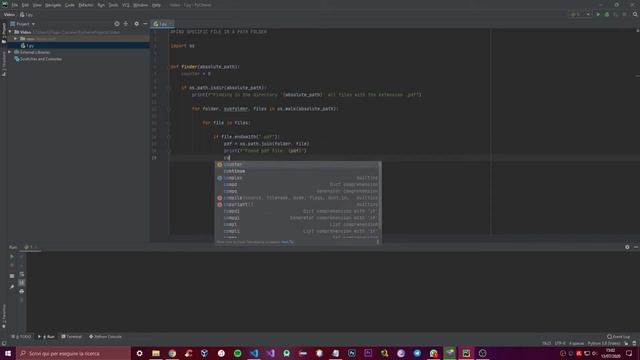Open the Python Console tab

pyautogui.click(x=105, y=337)
